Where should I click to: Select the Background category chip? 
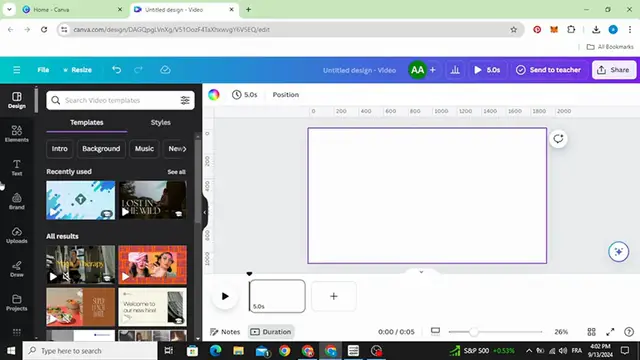(101, 149)
